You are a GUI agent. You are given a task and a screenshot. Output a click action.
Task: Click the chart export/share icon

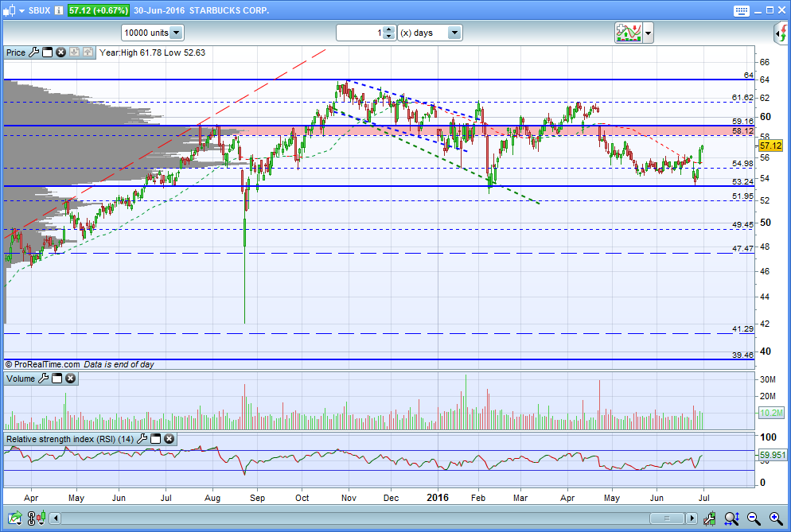[14, 518]
